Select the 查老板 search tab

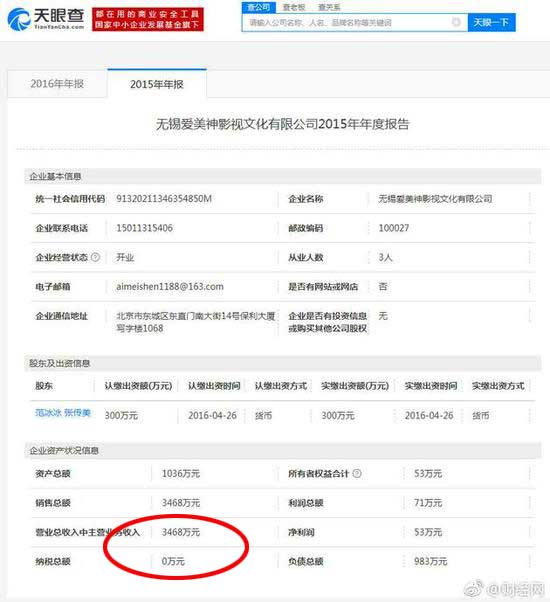click(294, 7)
